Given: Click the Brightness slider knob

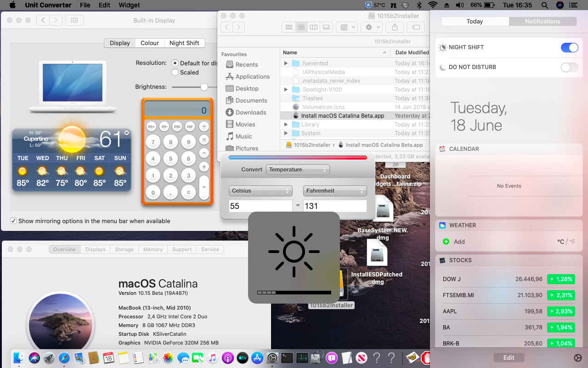Looking at the screenshot, I should 204,87.
